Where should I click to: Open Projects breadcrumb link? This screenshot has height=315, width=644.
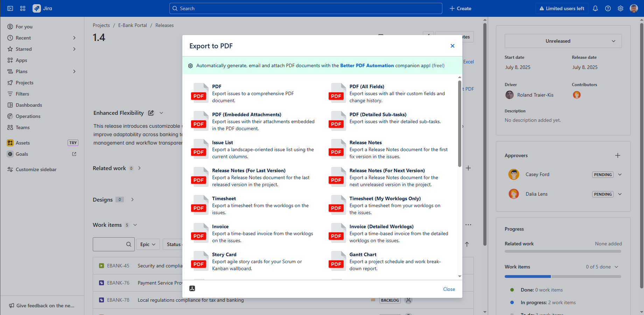101,25
